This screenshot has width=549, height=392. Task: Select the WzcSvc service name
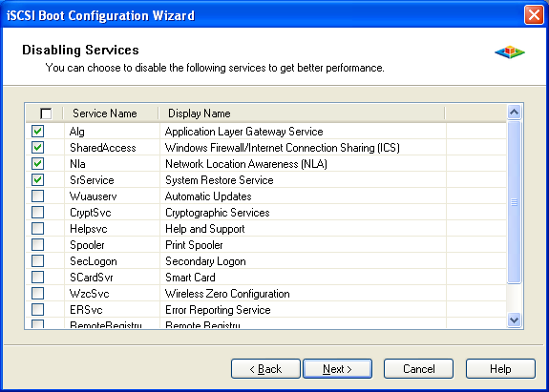coord(90,294)
